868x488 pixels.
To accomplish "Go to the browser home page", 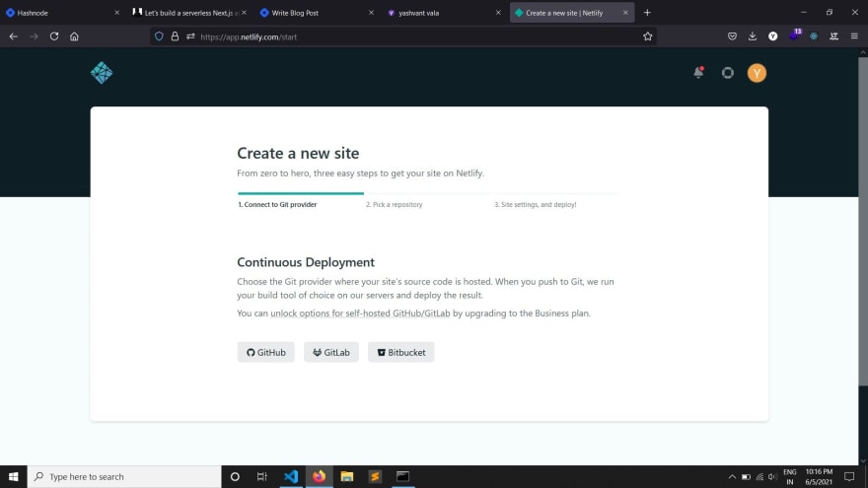I will (74, 36).
